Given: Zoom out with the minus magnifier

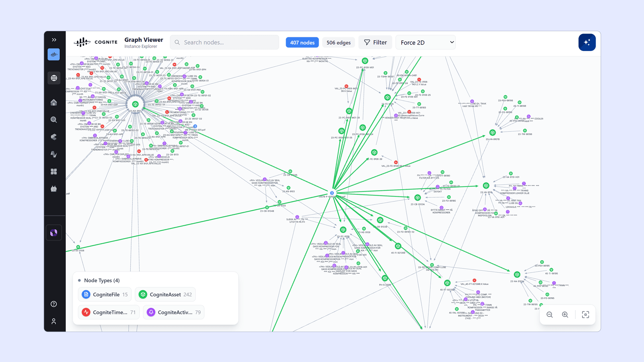Looking at the screenshot, I should [549, 315].
